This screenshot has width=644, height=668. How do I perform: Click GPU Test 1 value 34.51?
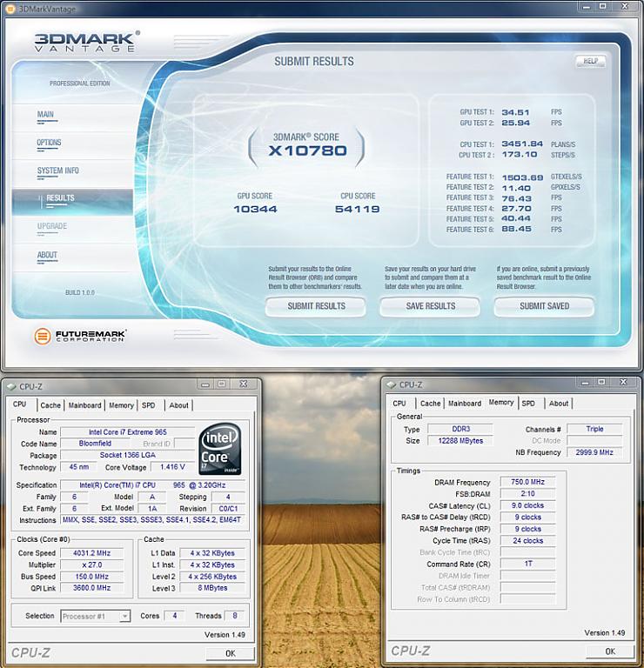515,112
